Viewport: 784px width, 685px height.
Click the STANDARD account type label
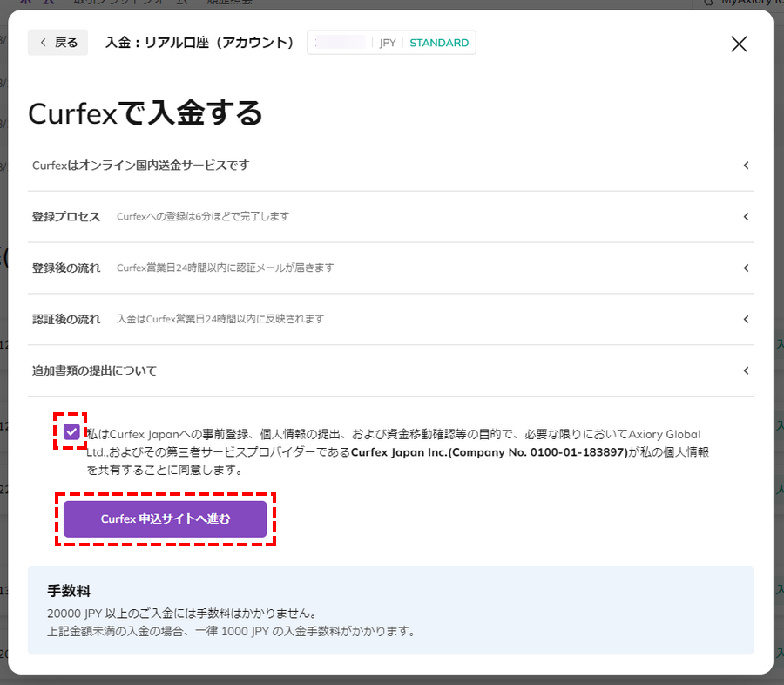(x=439, y=43)
